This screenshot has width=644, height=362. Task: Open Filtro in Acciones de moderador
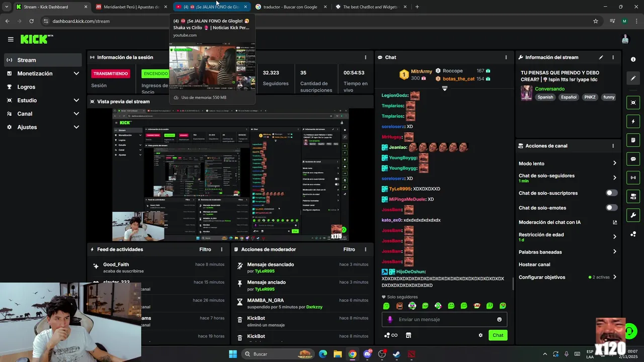(349, 249)
